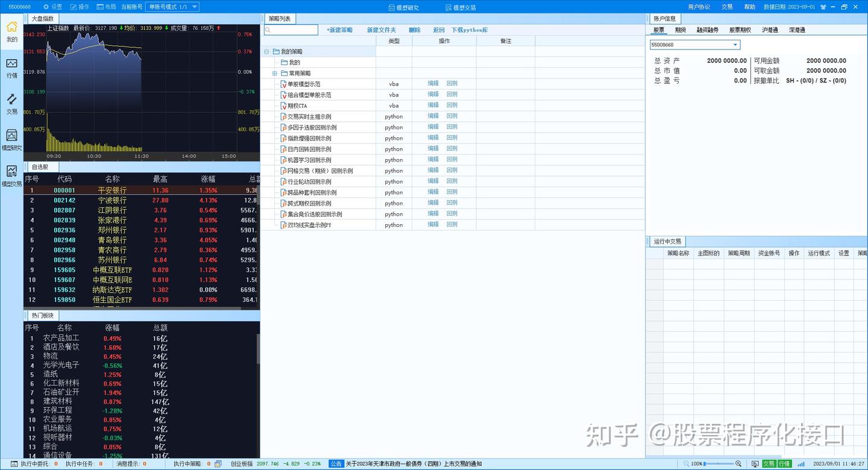Screen dimensions: 868x470
Task: Open the 我的 home panel in sidebar
Action: click(x=11, y=31)
